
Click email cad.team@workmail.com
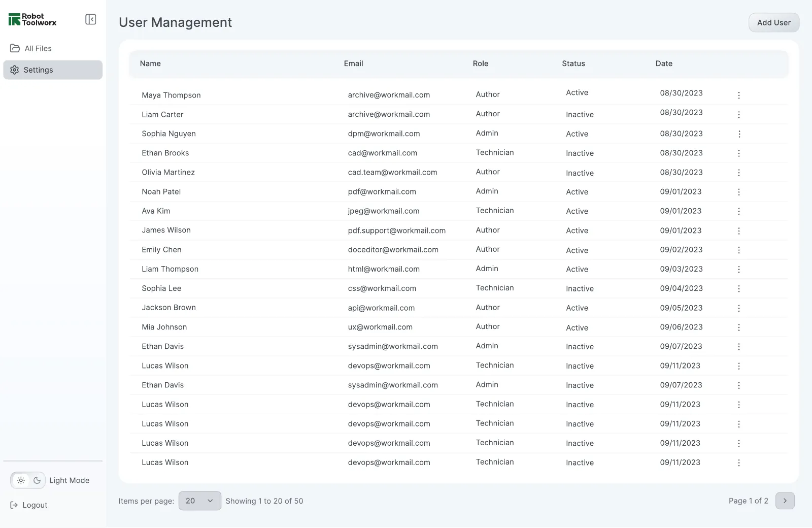pyautogui.click(x=392, y=172)
